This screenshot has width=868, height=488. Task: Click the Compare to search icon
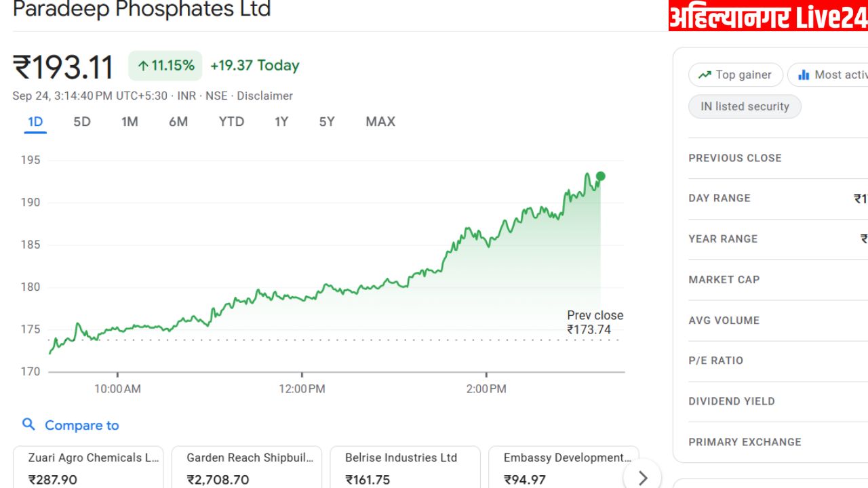28,424
